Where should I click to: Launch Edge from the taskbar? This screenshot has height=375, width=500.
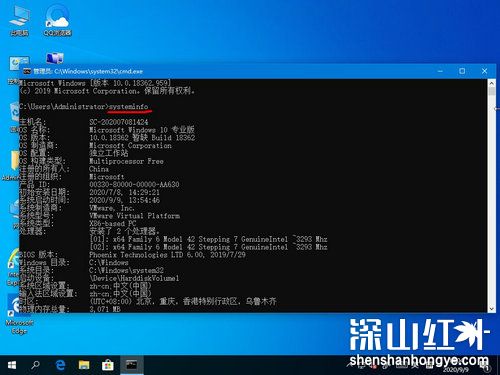[60, 365]
